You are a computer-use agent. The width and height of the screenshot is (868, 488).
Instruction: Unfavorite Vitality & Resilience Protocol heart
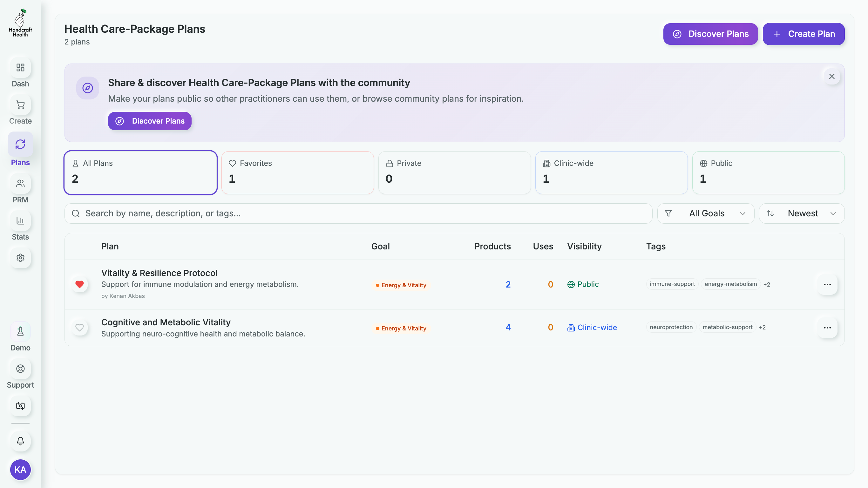pos(79,284)
